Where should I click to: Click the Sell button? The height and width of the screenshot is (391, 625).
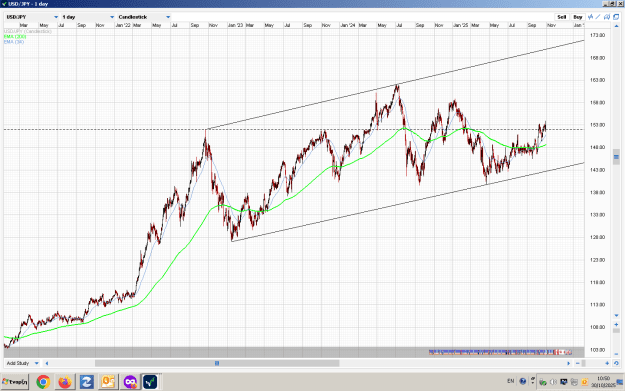562,17
